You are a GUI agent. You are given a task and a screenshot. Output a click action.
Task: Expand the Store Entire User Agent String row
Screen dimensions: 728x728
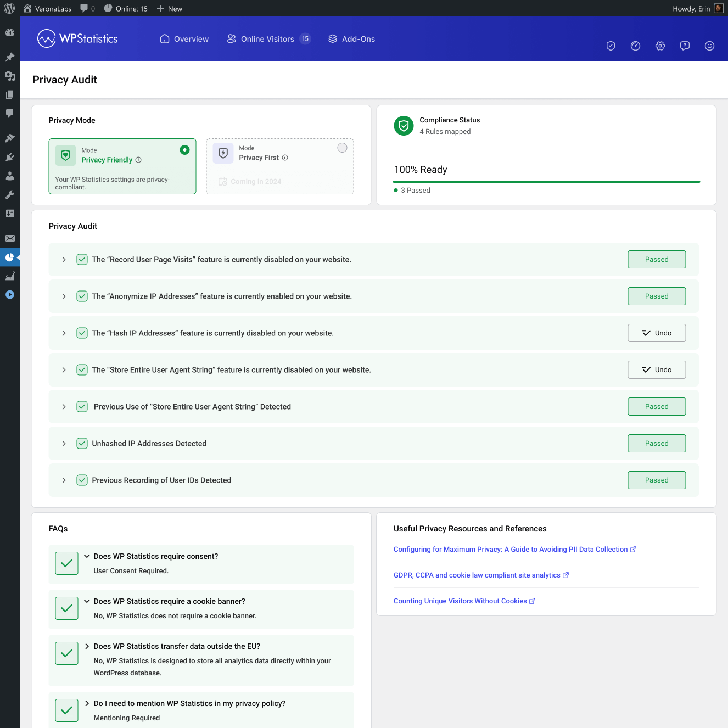[x=64, y=370]
